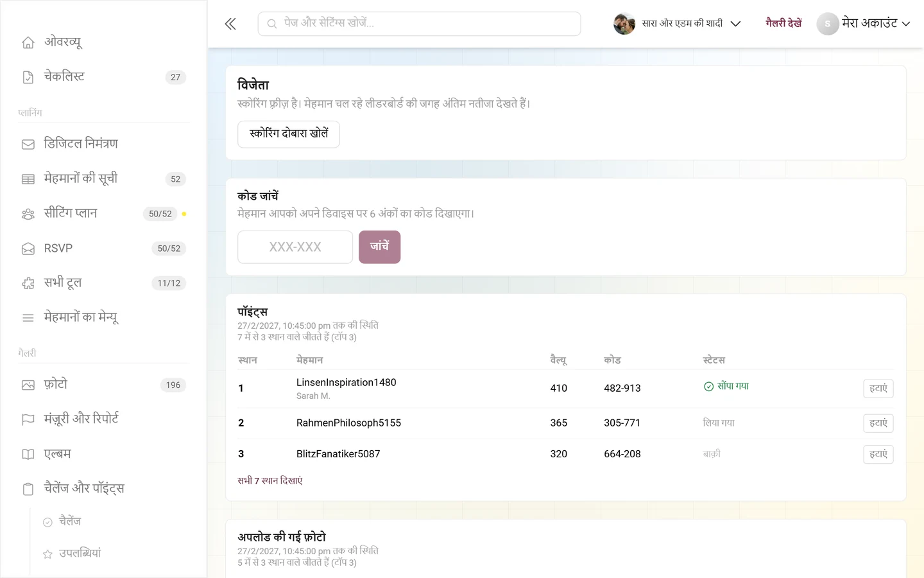Open the wedding selector सारा और एडम की शादी
924x578 pixels.
(x=678, y=24)
